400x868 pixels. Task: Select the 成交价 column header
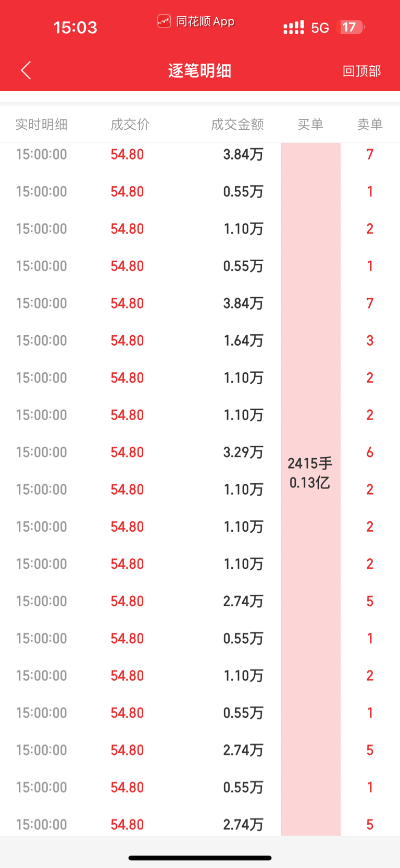130,125
